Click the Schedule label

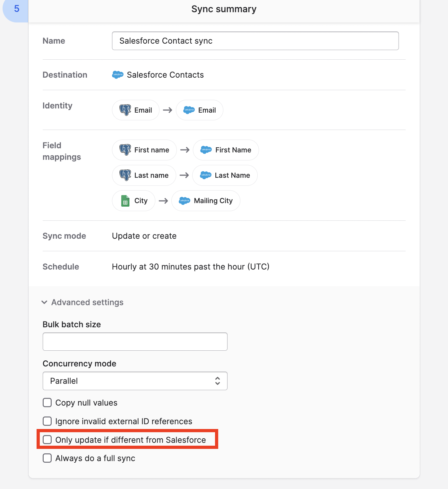click(61, 267)
